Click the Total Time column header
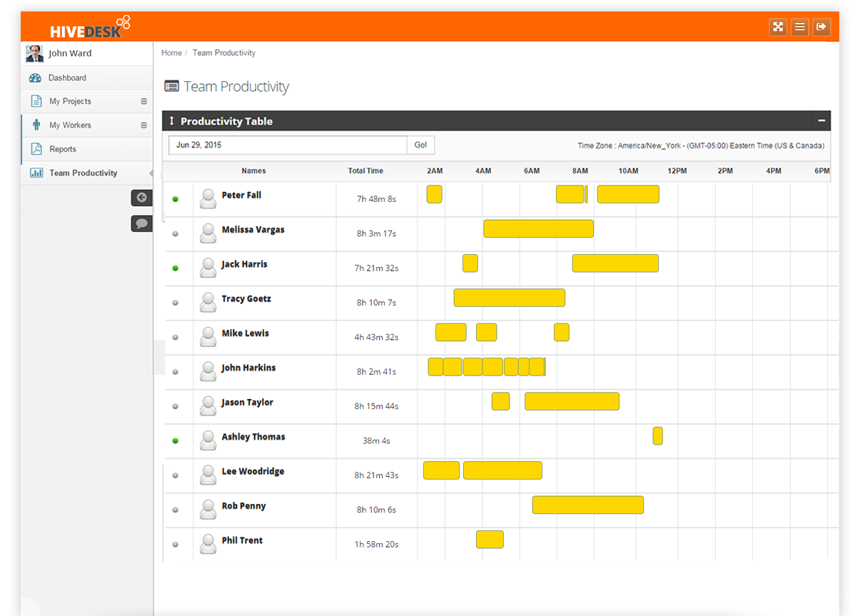 [x=365, y=171]
